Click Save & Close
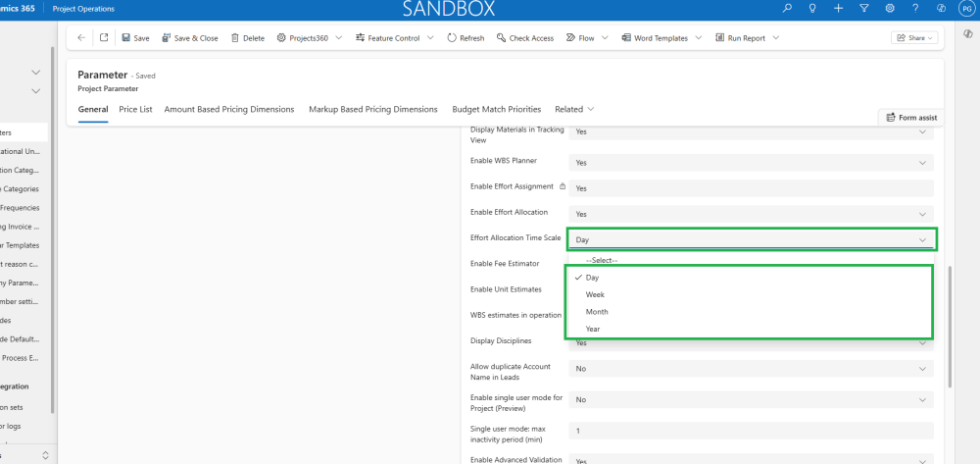 tap(190, 38)
